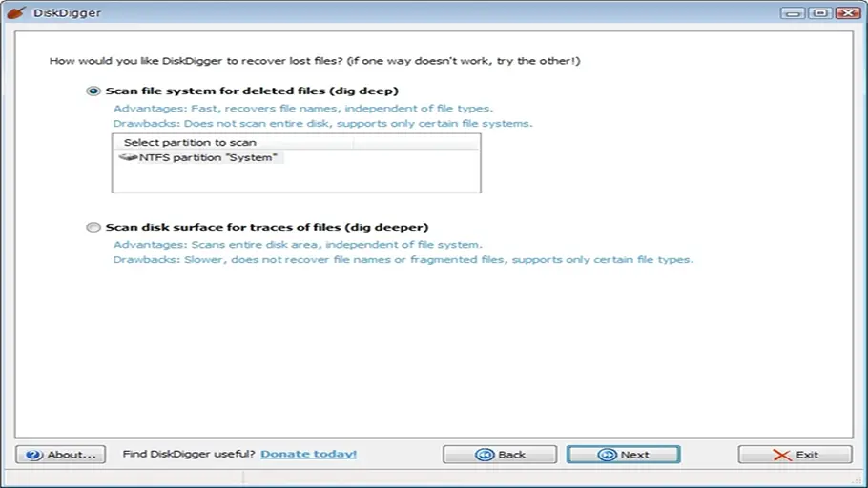Click the DiskDigger title bar
The image size is (868, 488).
(382, 12)
